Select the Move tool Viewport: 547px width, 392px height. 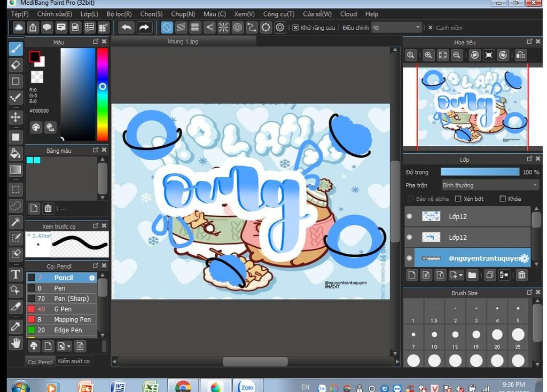(15, 117)
